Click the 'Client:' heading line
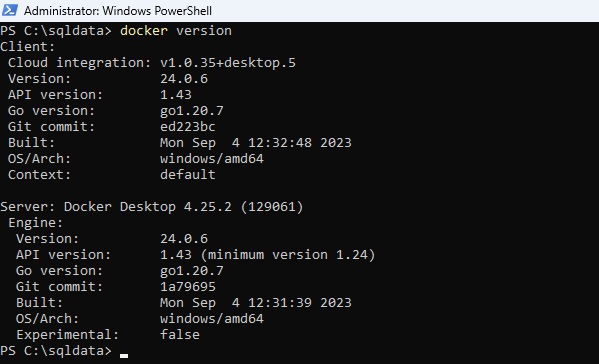599x364 pixels. (28, 47)
